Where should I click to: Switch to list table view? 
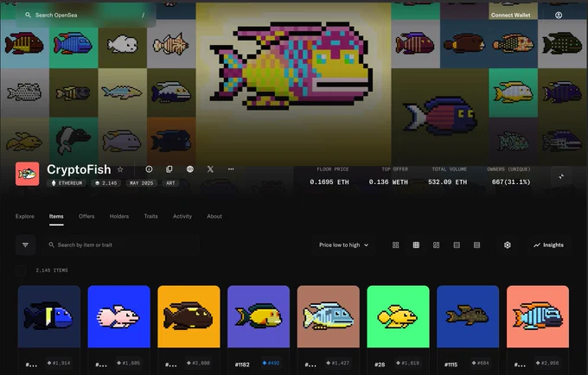(x=457, y=245)
